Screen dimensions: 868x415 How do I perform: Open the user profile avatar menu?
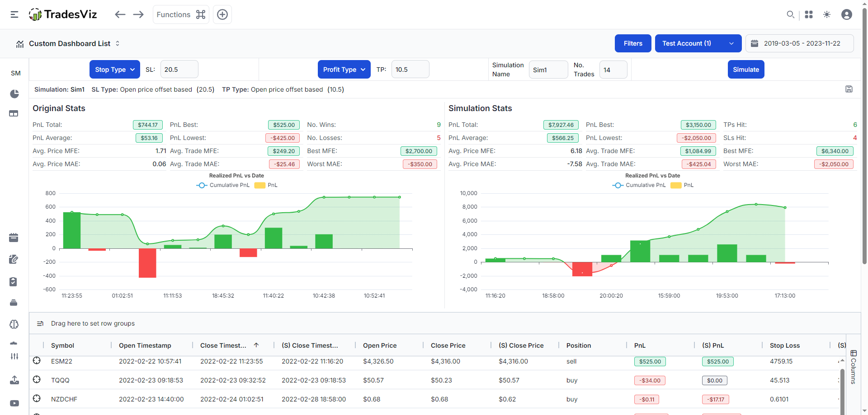click(847, 14)
